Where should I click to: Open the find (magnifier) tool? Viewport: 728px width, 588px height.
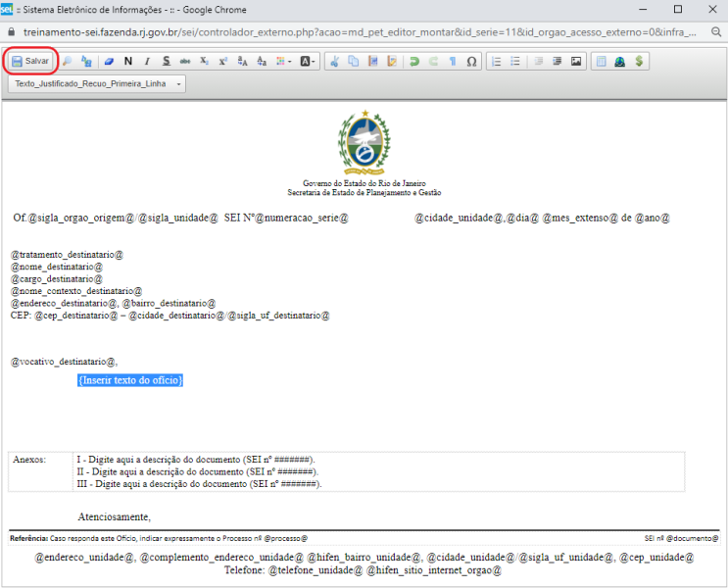point(68,61)
